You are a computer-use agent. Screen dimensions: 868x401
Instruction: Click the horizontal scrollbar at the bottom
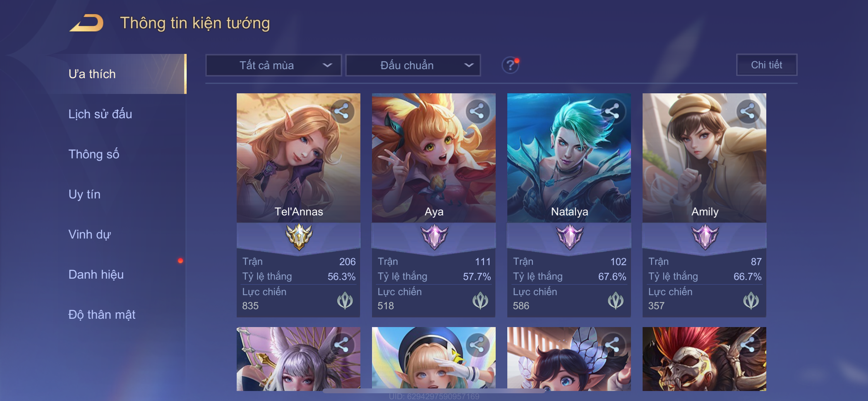434,391
